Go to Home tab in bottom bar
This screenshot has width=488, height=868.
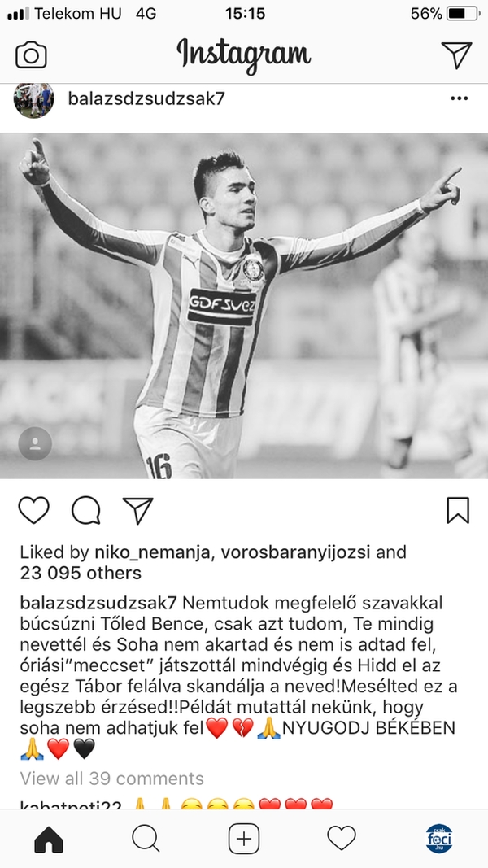point(49,840)
